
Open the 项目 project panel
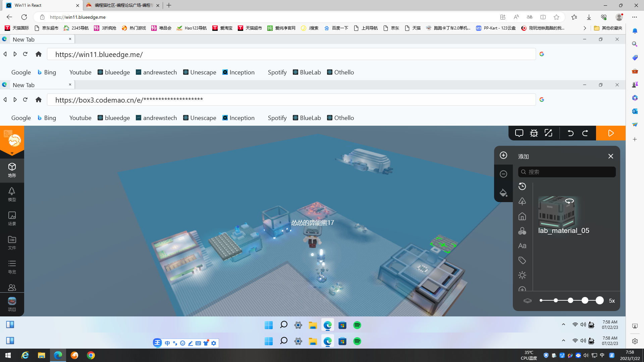[12, 304]
